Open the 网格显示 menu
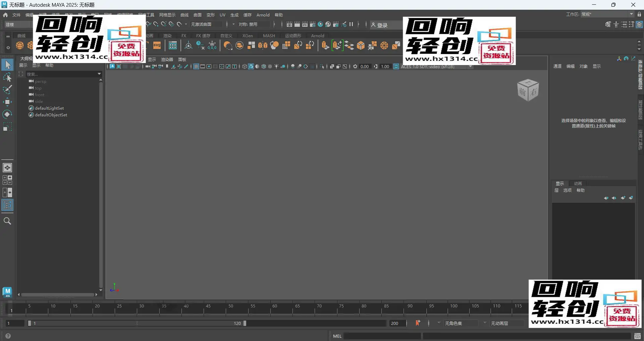The width and height of the screenshot is (644, 341). (x=167, y=15)
